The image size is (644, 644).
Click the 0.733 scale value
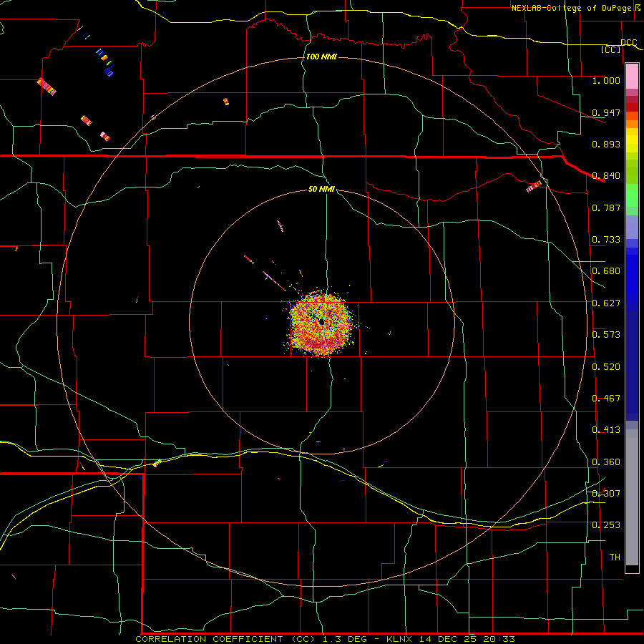tap(606, 240)
